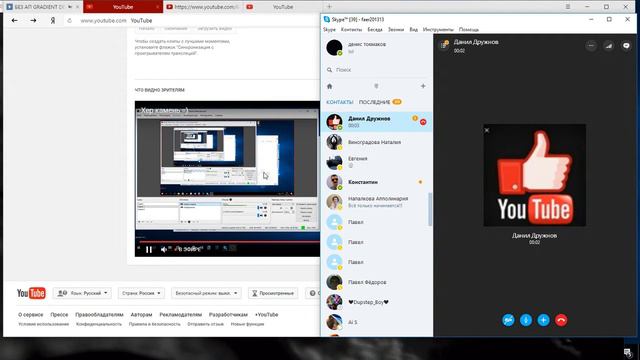Viewport: 640px width, 360px height.
Task: Open the Страна: Россия country dropdown
Action: pyautogui.click(x=141, y=293)
